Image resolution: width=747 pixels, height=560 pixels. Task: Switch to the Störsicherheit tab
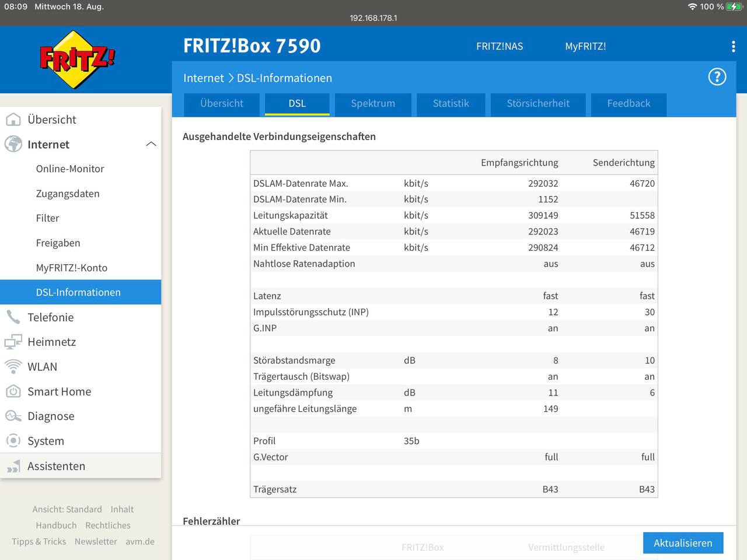538,104
